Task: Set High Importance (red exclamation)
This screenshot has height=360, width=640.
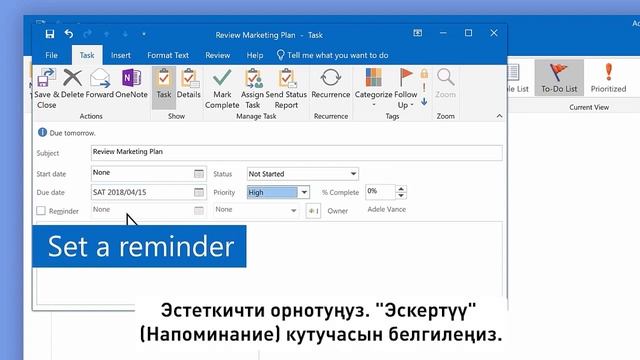Action: point(424,87)
